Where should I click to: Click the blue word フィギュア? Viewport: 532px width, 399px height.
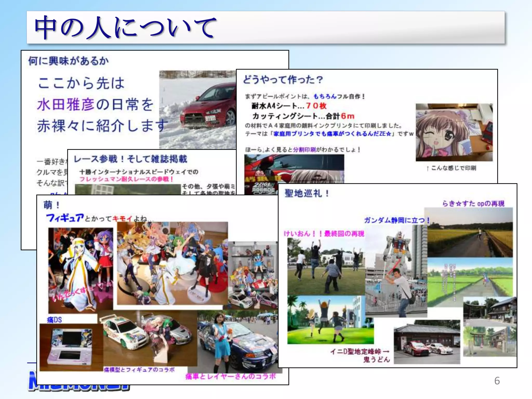65,218
